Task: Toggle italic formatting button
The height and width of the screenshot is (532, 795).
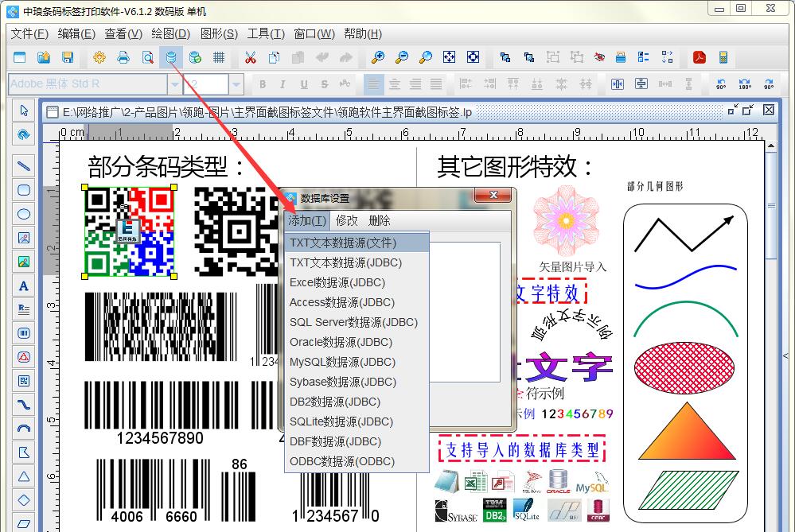Action: 283,84
